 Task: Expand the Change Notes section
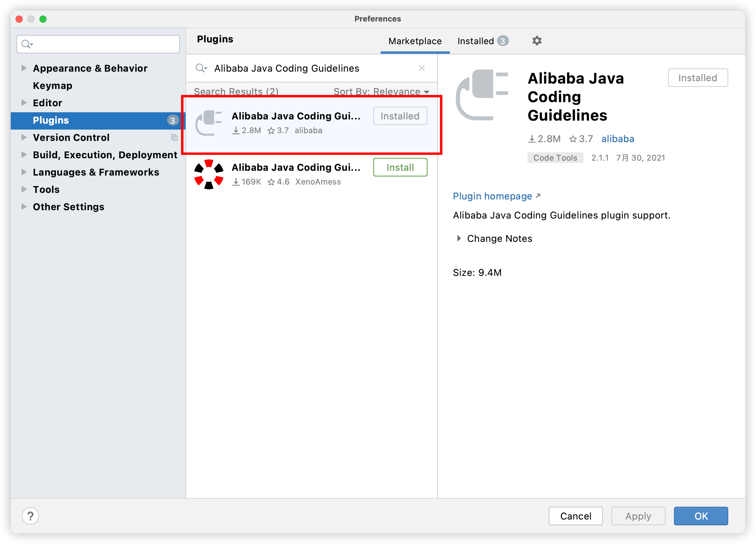coord(459,238)
